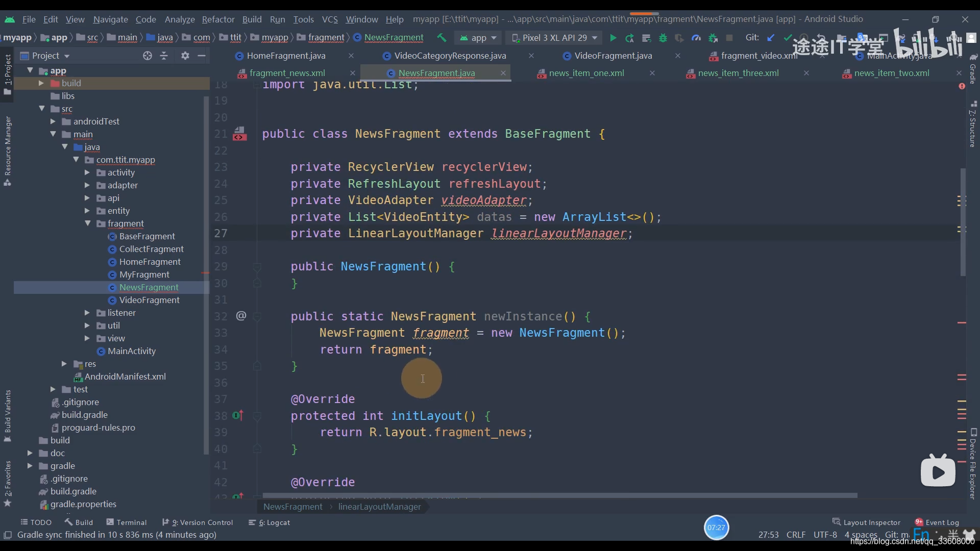Click the editor horizontal scrollbar
980x551 pixels.
tap(560, 495)
